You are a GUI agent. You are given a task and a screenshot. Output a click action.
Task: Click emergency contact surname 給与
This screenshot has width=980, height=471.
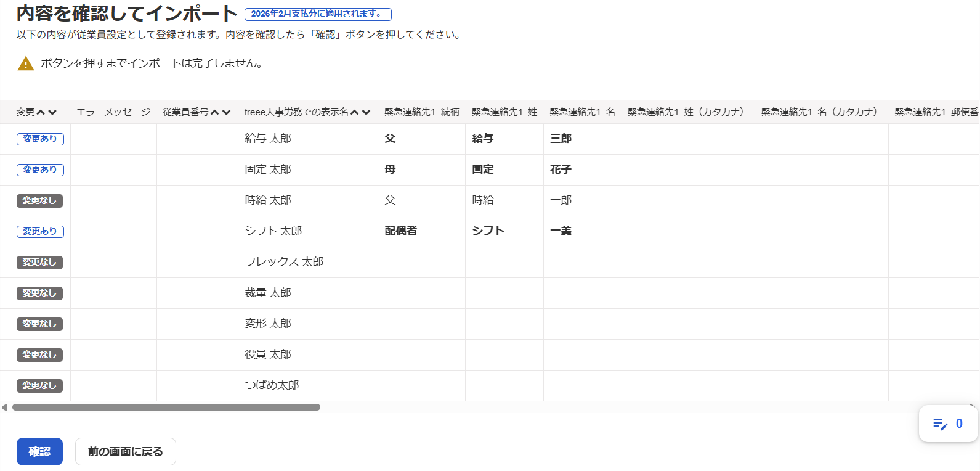pos(504,139)
